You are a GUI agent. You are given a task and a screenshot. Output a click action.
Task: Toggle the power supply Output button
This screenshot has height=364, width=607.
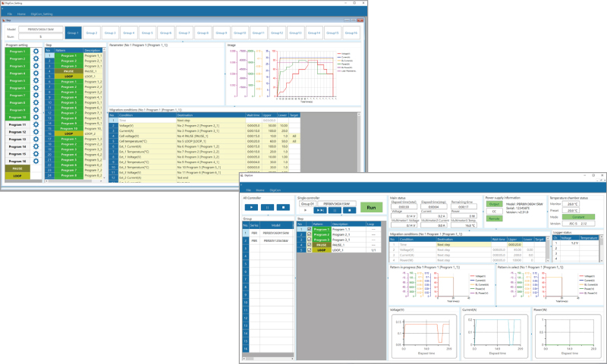point(493,204)
